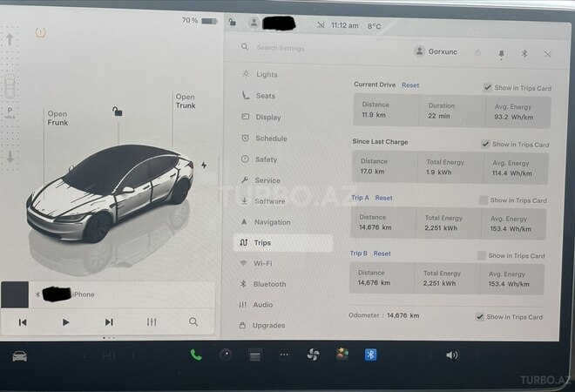This screenshot has width=575, height=392.
Task: Open the notifications bell icon
Action: (501, 54)
